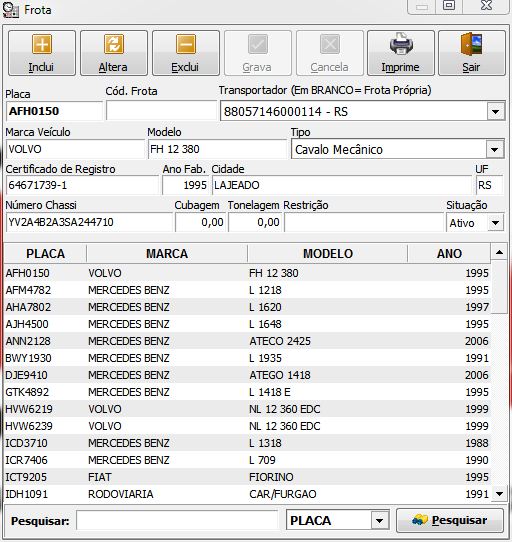Click the Tonelagem field

pos(255,222)
